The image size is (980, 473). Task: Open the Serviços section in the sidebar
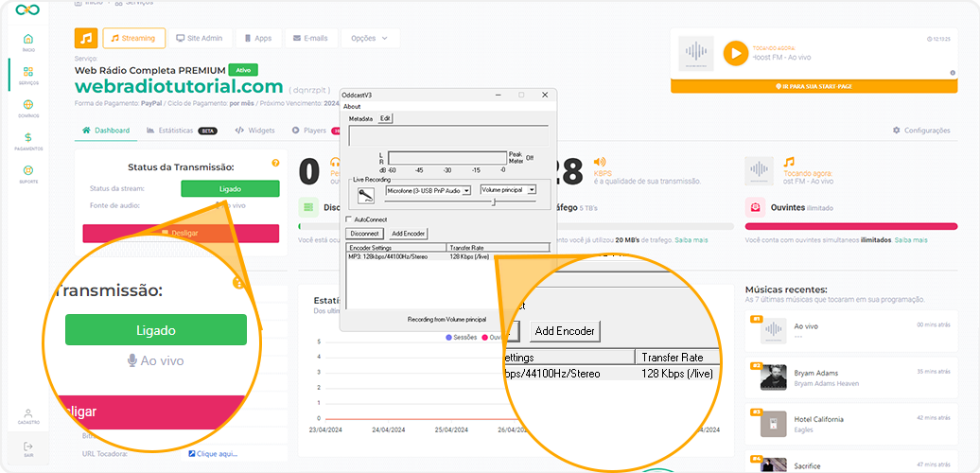pyautogui.click(x=28, y=75)
